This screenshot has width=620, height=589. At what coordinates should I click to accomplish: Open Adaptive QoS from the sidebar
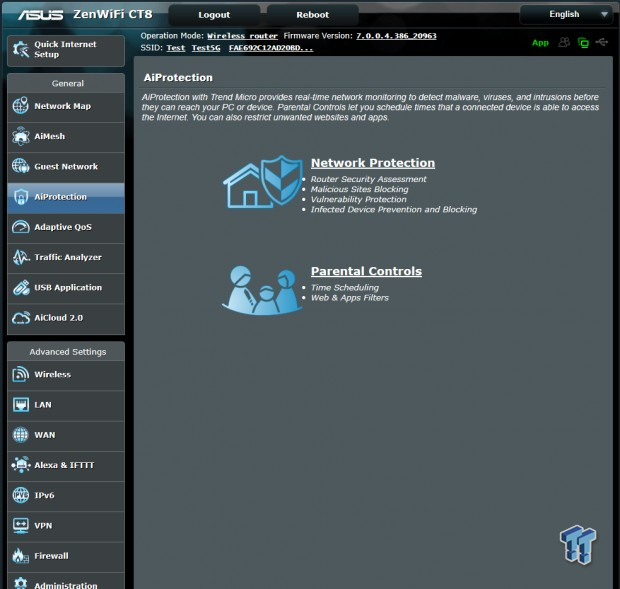point(66,227)
